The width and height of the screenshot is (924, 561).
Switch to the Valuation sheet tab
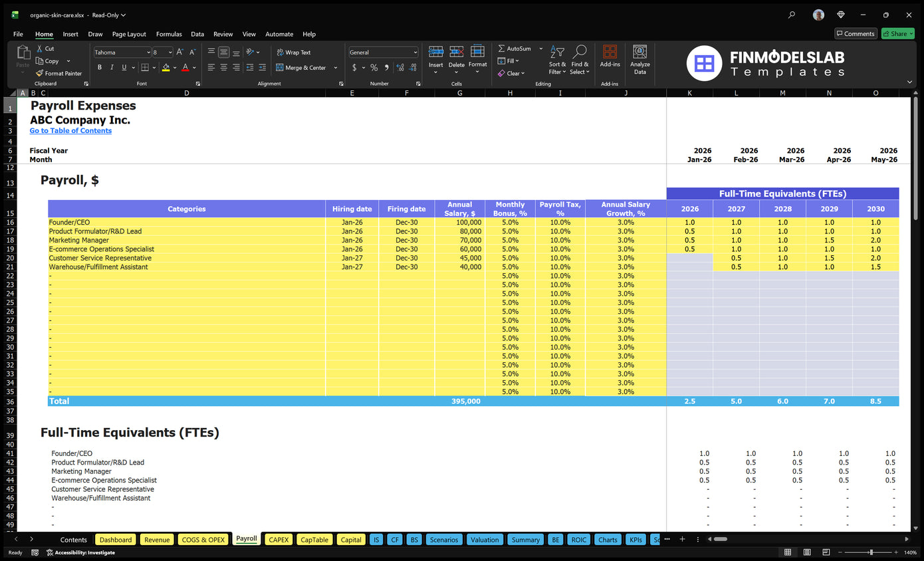(x=485, y=539)
